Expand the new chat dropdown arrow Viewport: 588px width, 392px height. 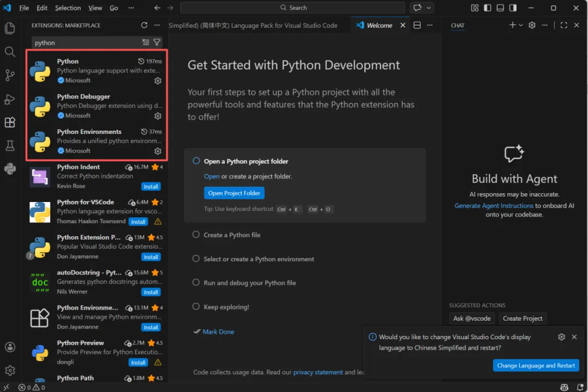point(520,26)
